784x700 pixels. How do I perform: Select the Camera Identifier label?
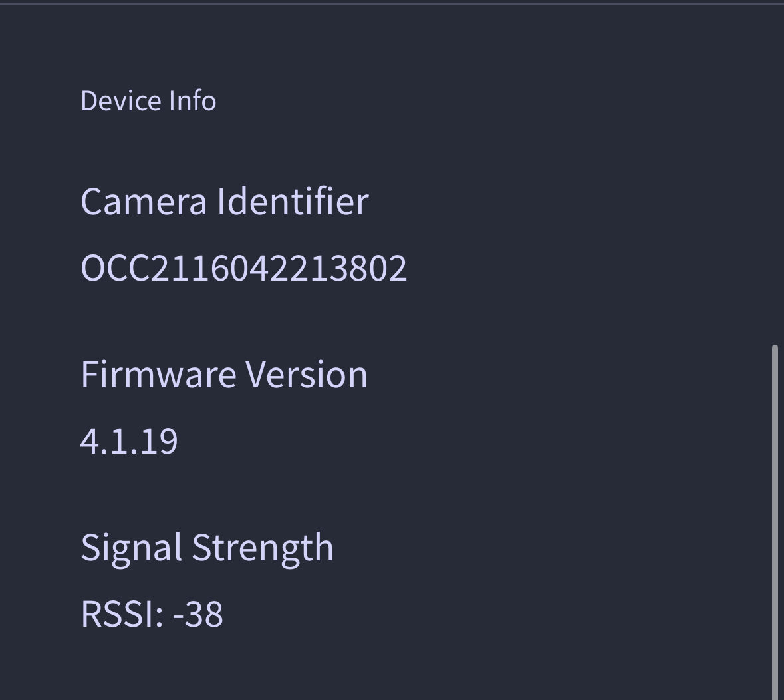224,200
